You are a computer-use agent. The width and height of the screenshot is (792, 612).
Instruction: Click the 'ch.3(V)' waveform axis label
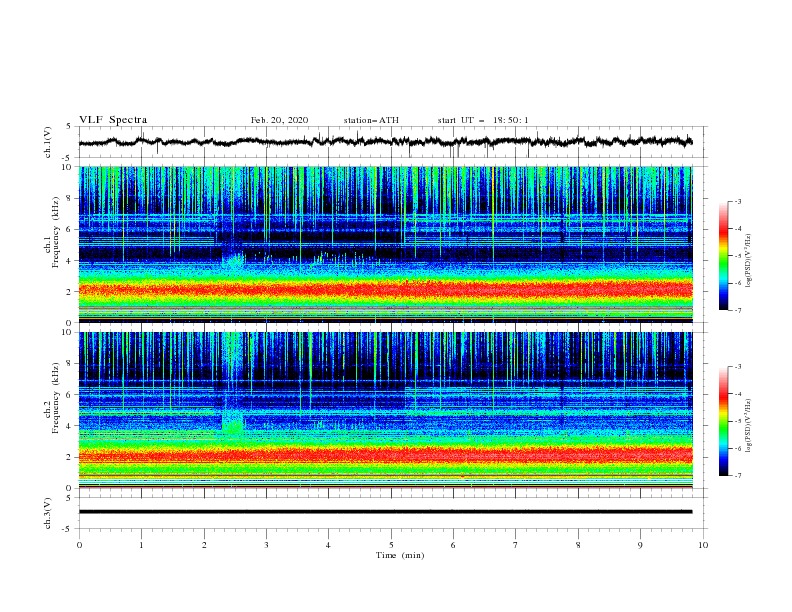(48, 513)
